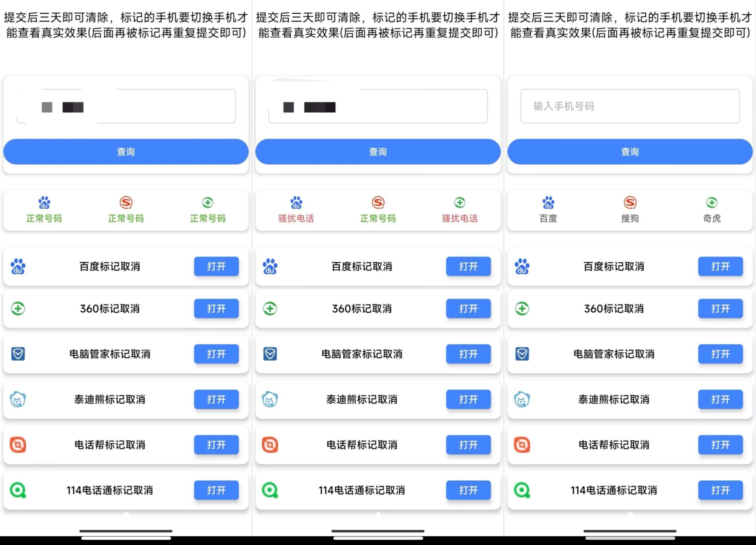This screenshot has width=756, height=545.
Task: Tap orange icon in middle 电话帮标记取消 row
Action: tap(270, 445)
